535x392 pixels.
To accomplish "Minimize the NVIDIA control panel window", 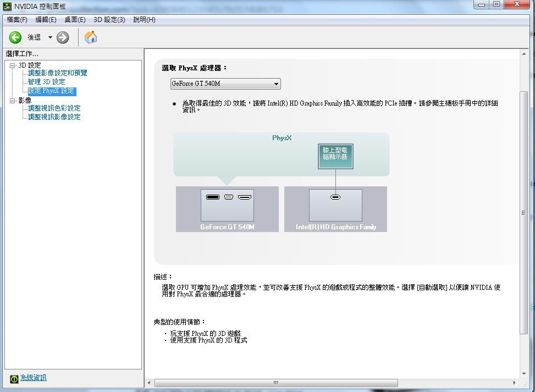I will click(x=482, y=4).
